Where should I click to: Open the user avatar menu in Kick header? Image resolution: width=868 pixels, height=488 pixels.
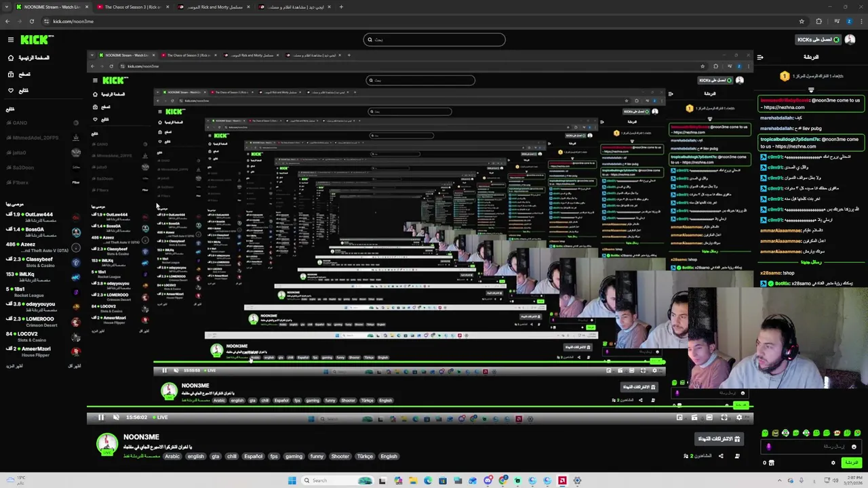(x=851, y=39)
